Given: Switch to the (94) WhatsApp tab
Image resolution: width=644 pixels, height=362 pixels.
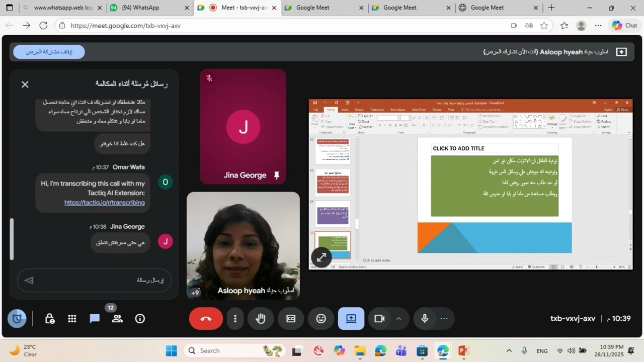Looking at the screenshot, I should [x=149, y=8].
